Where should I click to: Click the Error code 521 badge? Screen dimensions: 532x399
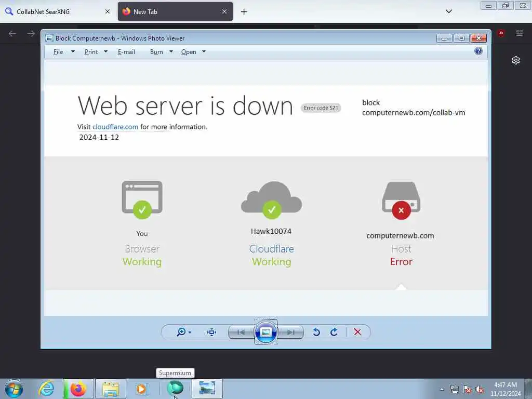(x=321, y=108)
